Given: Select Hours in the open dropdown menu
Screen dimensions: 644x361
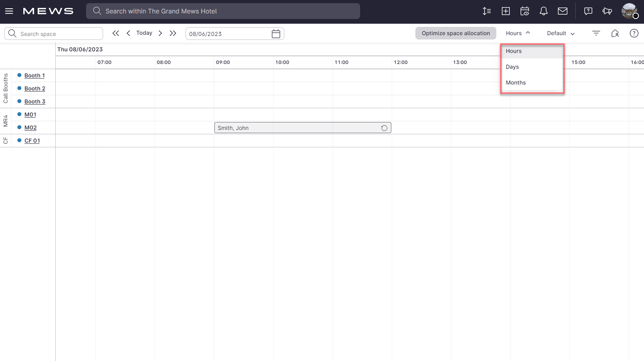Looking at the screenshot, I should [x=513, y=51].
